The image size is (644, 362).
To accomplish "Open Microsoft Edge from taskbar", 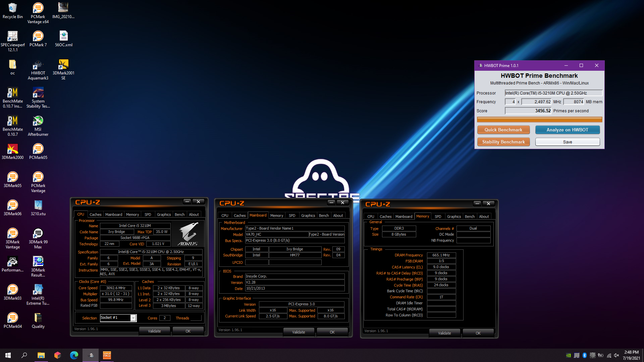I will point(74,355).
